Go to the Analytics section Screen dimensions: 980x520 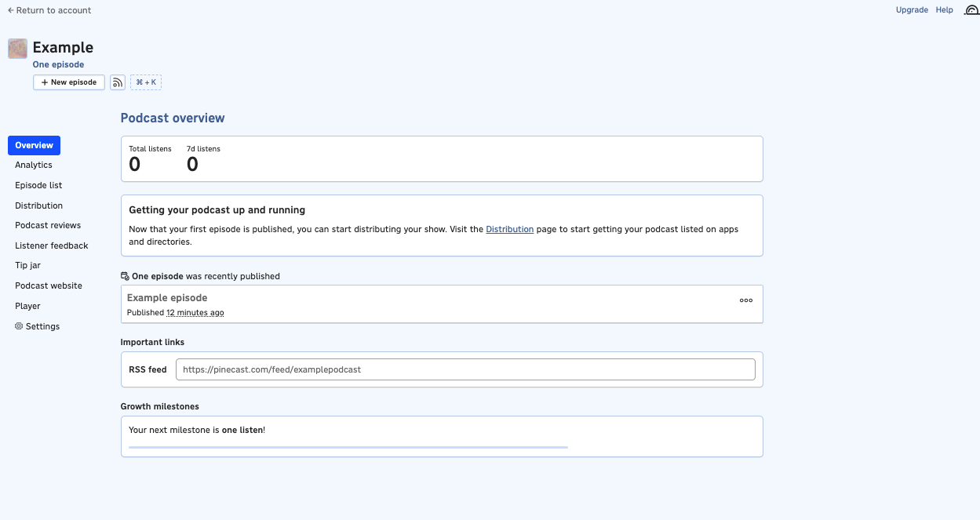click(x=34, y=165)
